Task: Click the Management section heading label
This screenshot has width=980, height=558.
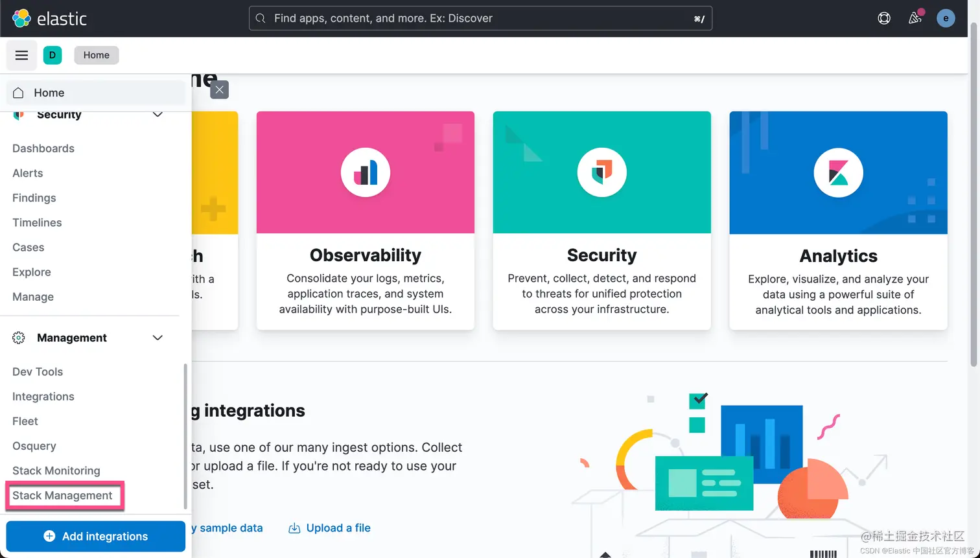Action: pos(72,338)
